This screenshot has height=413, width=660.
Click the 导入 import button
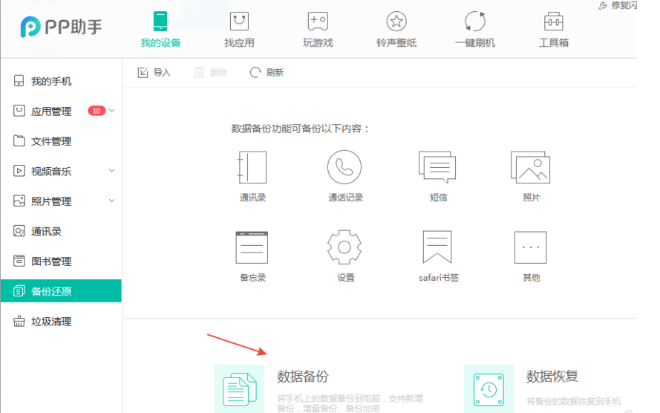154,72
